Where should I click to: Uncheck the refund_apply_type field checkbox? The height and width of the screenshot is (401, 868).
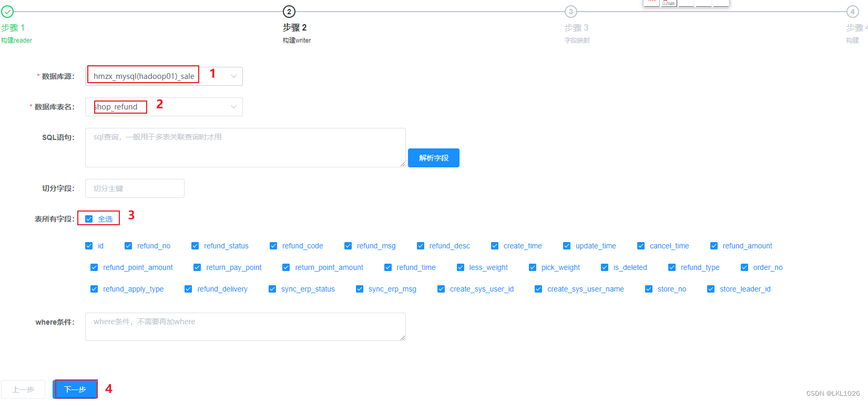coord(94,289)
